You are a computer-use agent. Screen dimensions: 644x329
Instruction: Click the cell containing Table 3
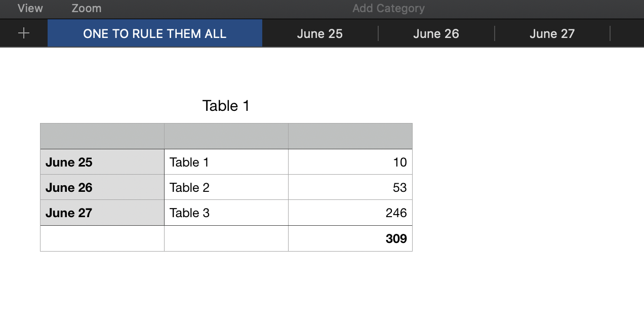(x=226, y=213)
